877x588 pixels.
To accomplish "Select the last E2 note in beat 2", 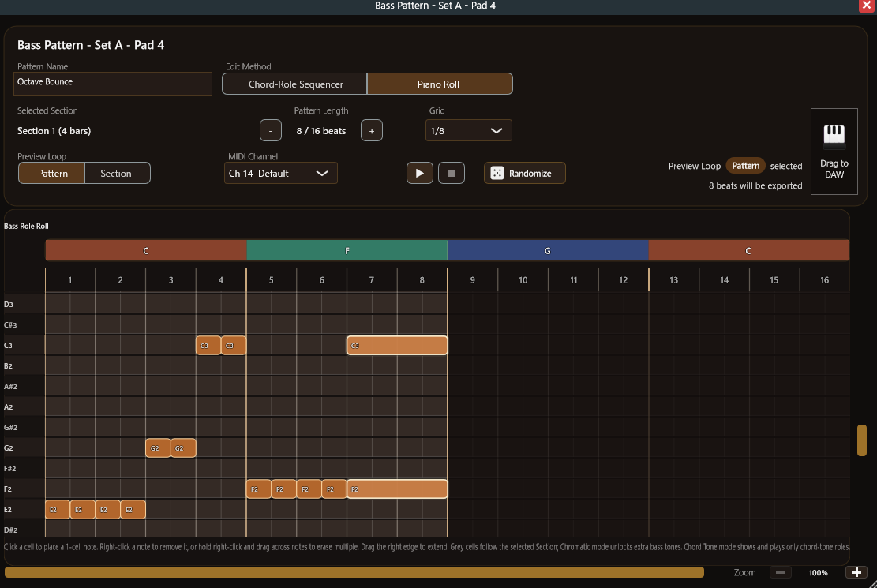I will [x=133, y=510].
